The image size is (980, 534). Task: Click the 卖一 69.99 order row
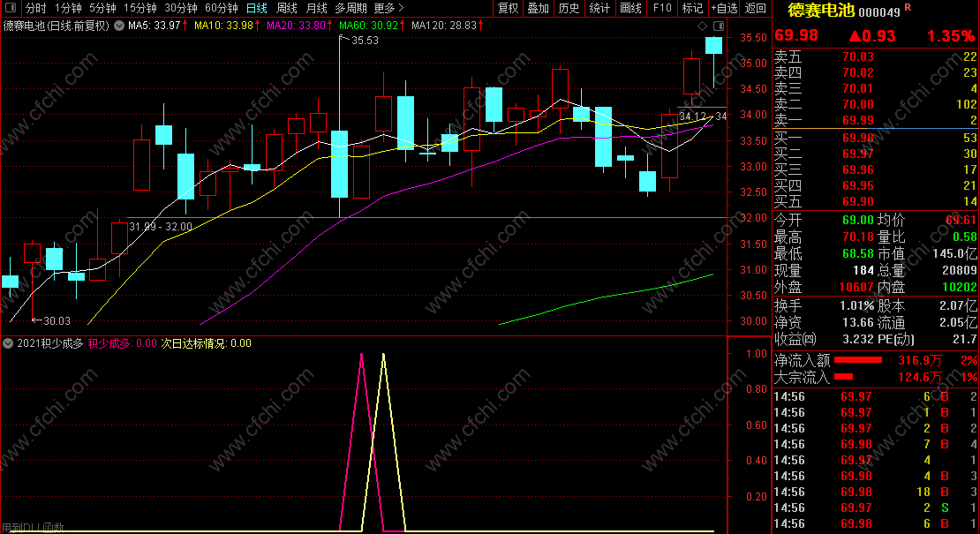(875, 121)
